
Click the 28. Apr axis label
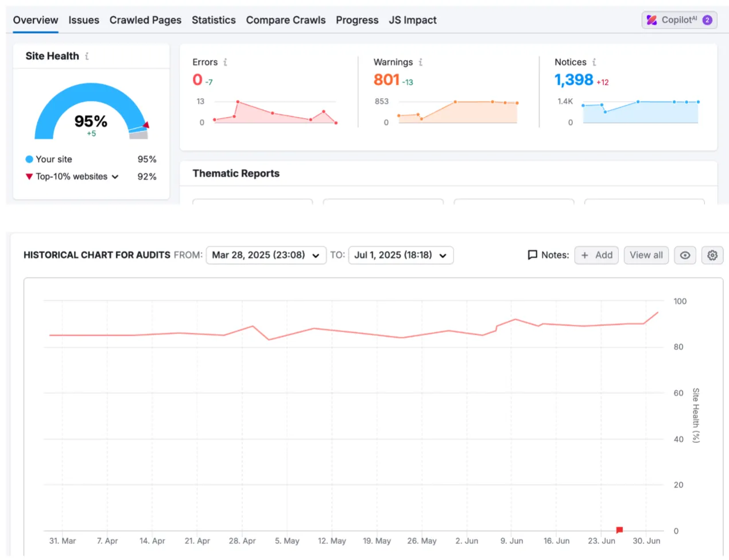(x=242, y=541)
